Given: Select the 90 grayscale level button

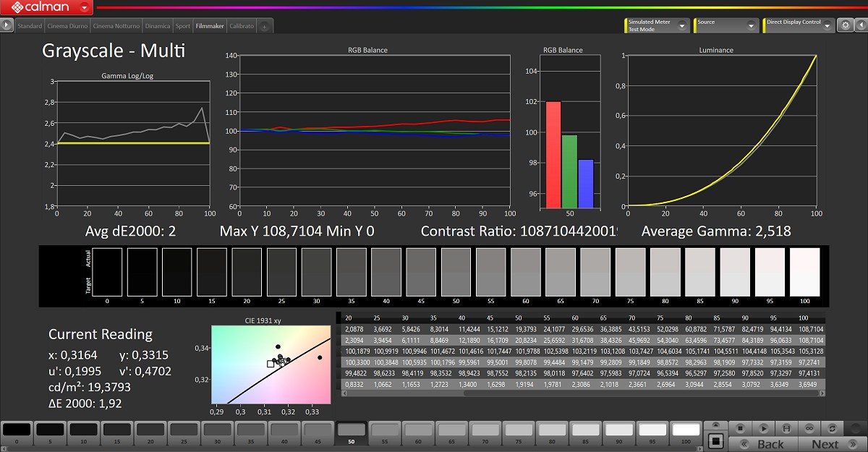Looking at the screenshot, I should [619, 433].
